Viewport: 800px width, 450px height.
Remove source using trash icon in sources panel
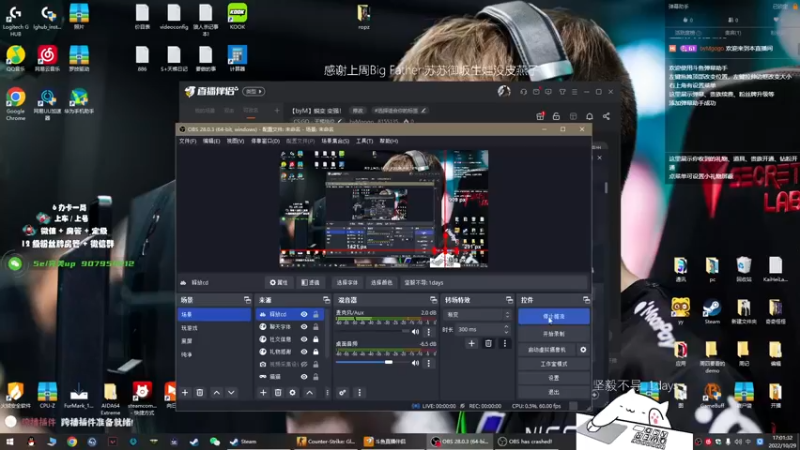point(278,392)
